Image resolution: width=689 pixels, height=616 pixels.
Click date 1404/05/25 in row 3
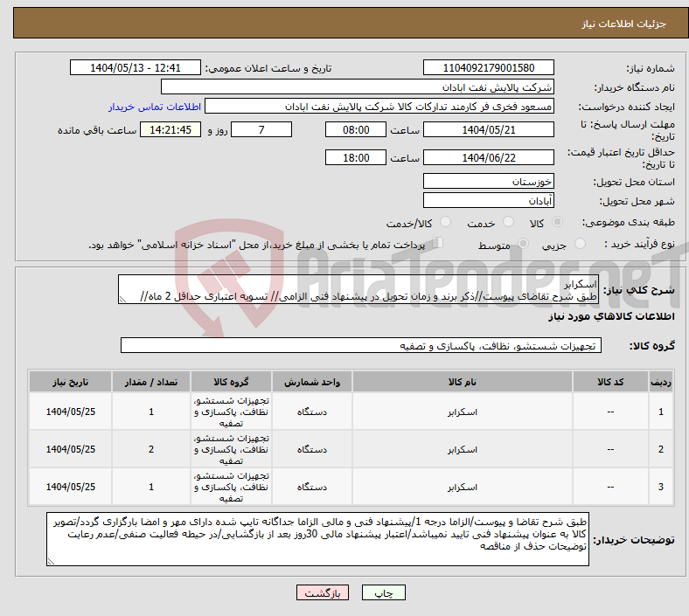(x=70, y=487)
